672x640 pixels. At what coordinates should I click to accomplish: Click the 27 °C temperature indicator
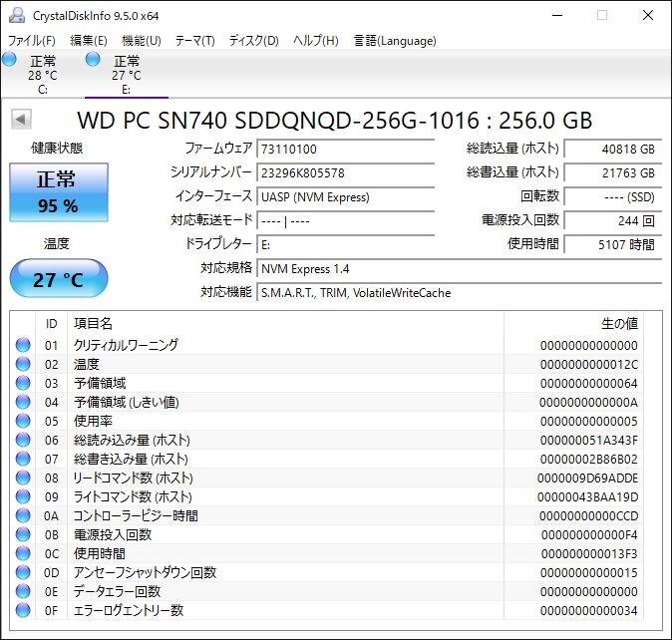coord(58,279)
